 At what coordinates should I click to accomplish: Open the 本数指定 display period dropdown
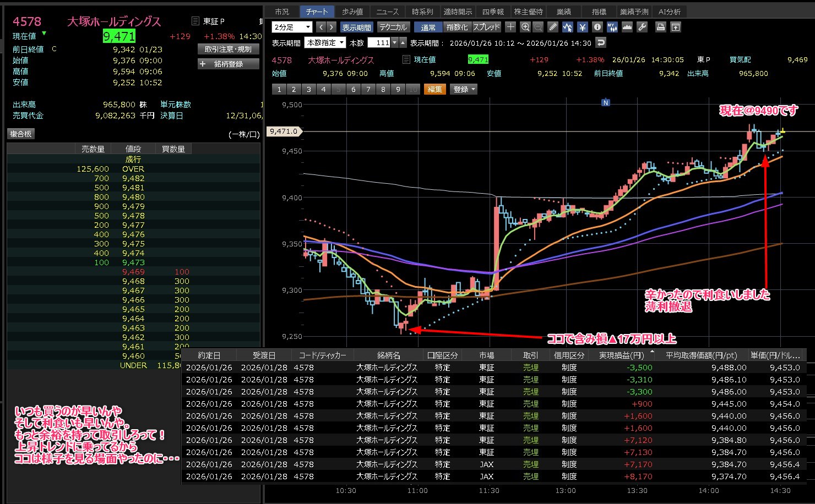pyautogui.click(x=325, y=42)
